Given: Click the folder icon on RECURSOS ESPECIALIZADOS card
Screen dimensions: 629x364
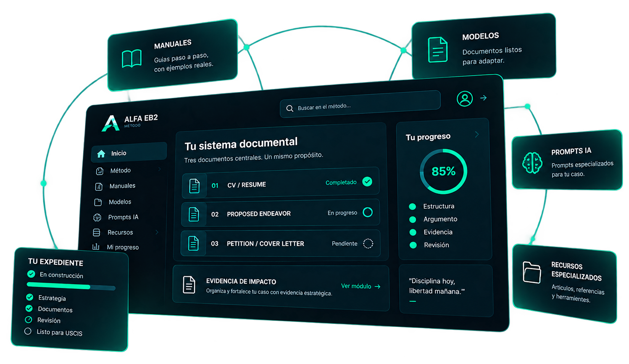Looking at the screenshot, I should click(532, 272).
